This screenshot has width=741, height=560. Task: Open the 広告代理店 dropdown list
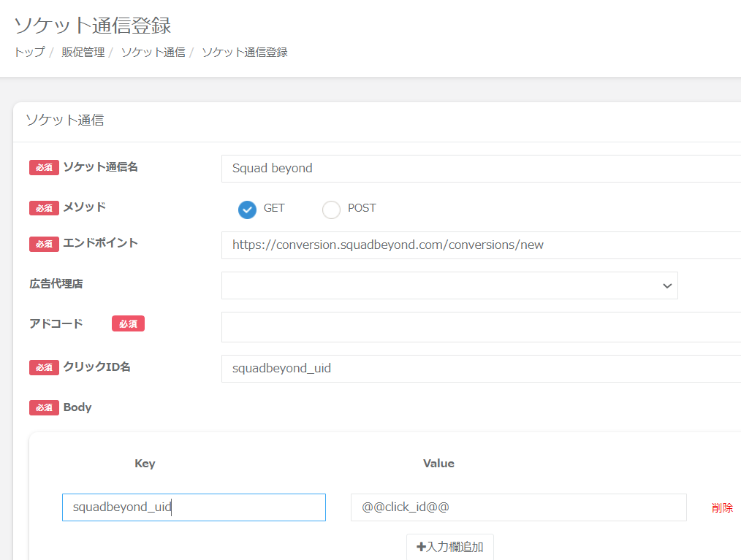[449, 285]
